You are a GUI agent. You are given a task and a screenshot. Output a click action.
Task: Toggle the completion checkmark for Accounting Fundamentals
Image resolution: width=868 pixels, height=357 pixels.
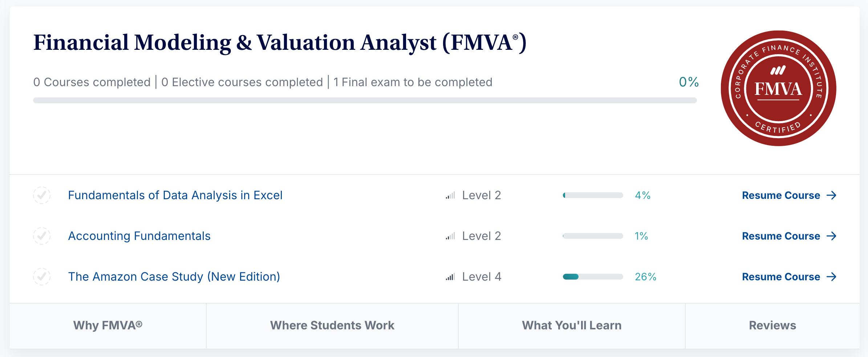(x=42, y=236)
